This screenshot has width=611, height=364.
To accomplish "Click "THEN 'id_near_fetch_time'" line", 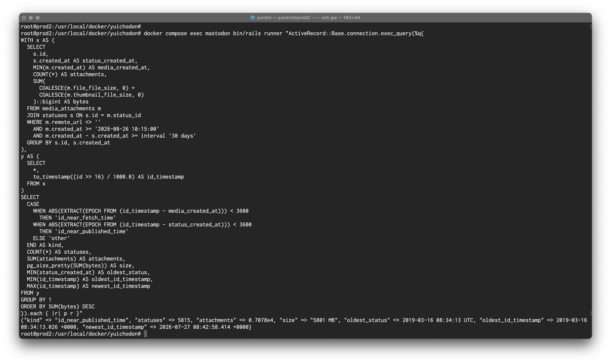I will [x=78, y=218].
